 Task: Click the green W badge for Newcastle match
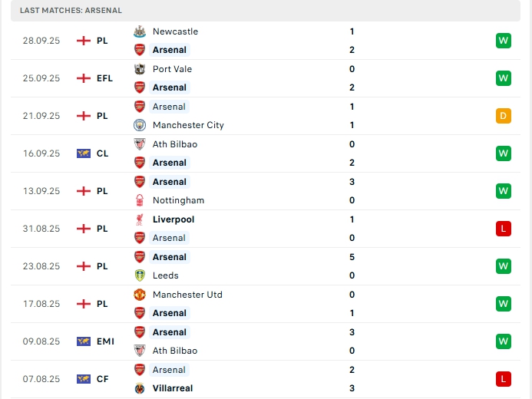tap(504, 41)
